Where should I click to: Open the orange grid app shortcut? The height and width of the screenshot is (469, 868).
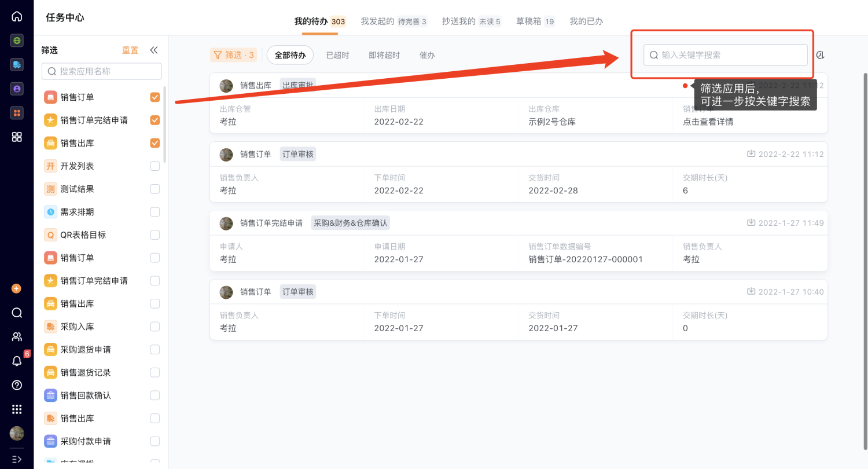pyautogui.click(x=17, y=113)
